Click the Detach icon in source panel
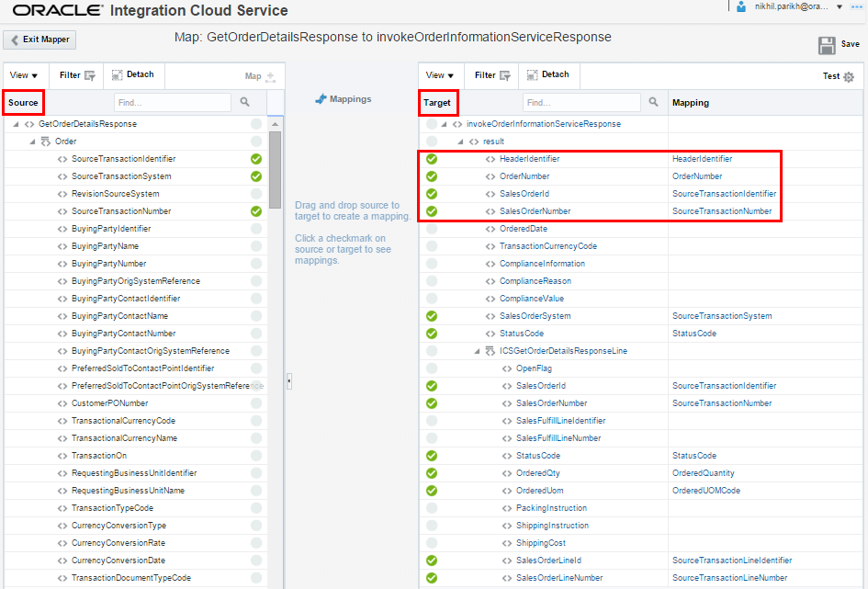868x589 pixels. click(x=118, y=74)
